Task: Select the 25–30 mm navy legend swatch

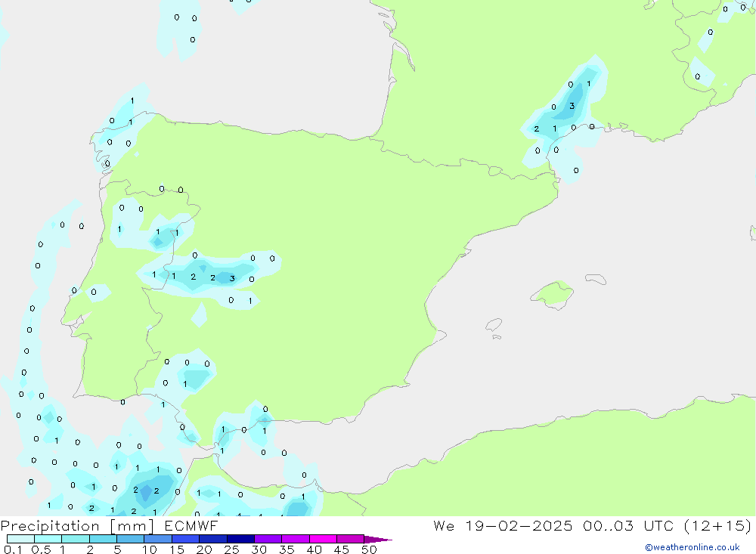Action: tap(240, 539)
